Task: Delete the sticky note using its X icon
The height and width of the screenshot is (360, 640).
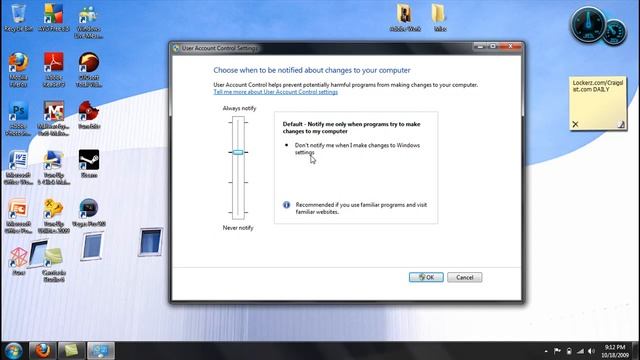Action: (x=575, y=124)
